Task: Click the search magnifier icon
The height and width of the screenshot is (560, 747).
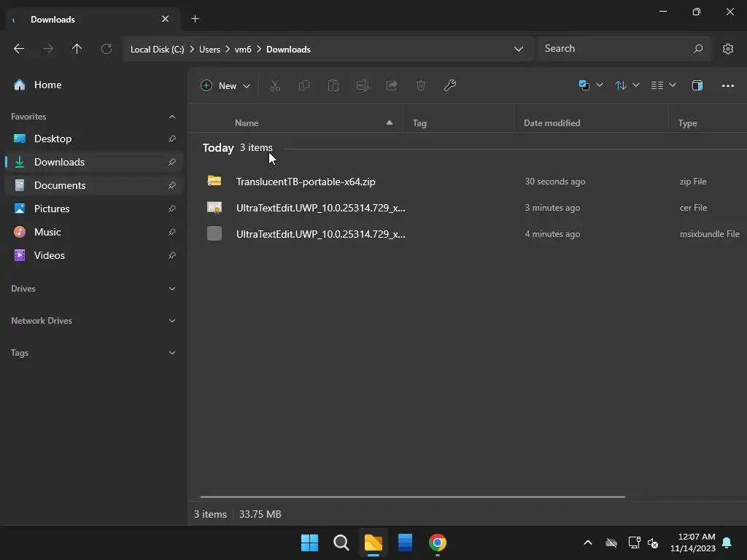Action: click(698, 49)
